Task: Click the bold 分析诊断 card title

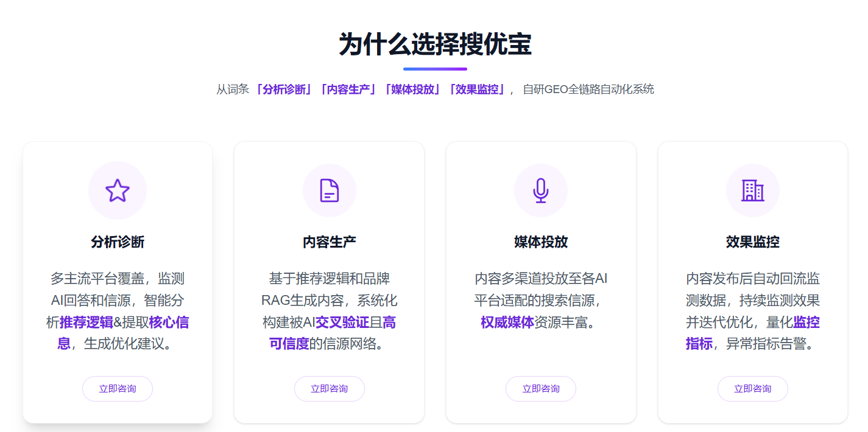Action: (118, 242)
